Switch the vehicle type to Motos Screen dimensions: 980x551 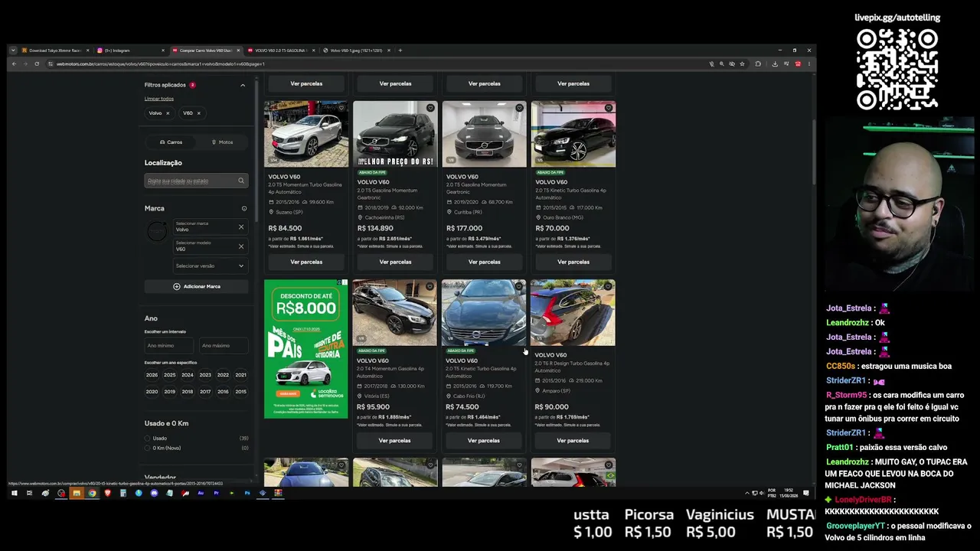pyautogui.click(x=222, y=142)
